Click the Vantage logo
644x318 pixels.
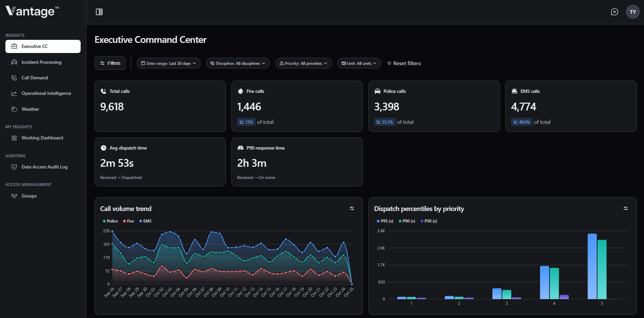(x=32, y=11)
